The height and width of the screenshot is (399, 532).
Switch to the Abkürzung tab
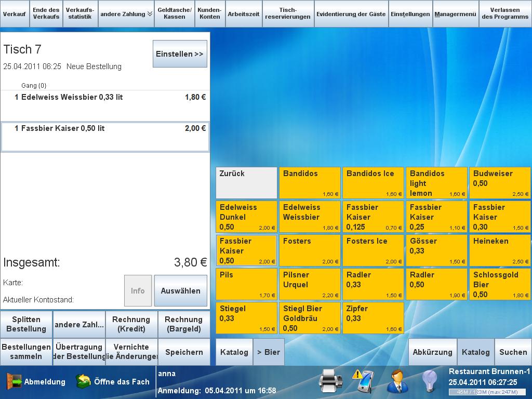point(432,352)
